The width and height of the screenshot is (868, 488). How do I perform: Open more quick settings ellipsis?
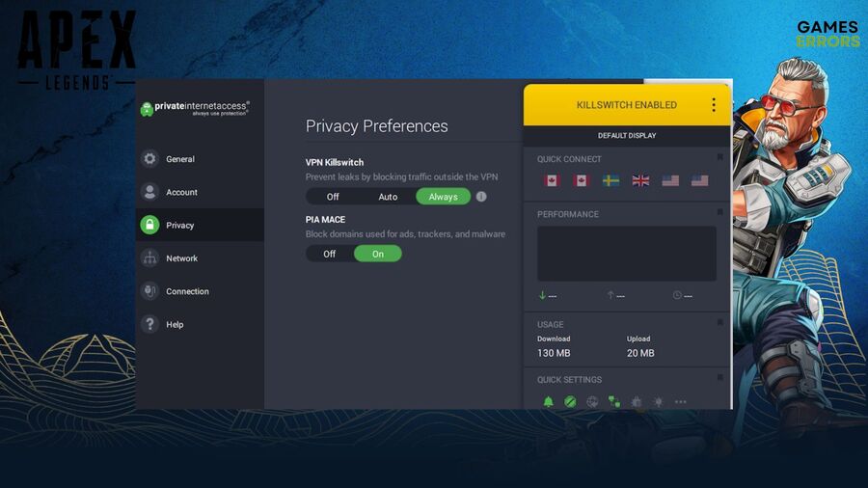tap(680, 402)
